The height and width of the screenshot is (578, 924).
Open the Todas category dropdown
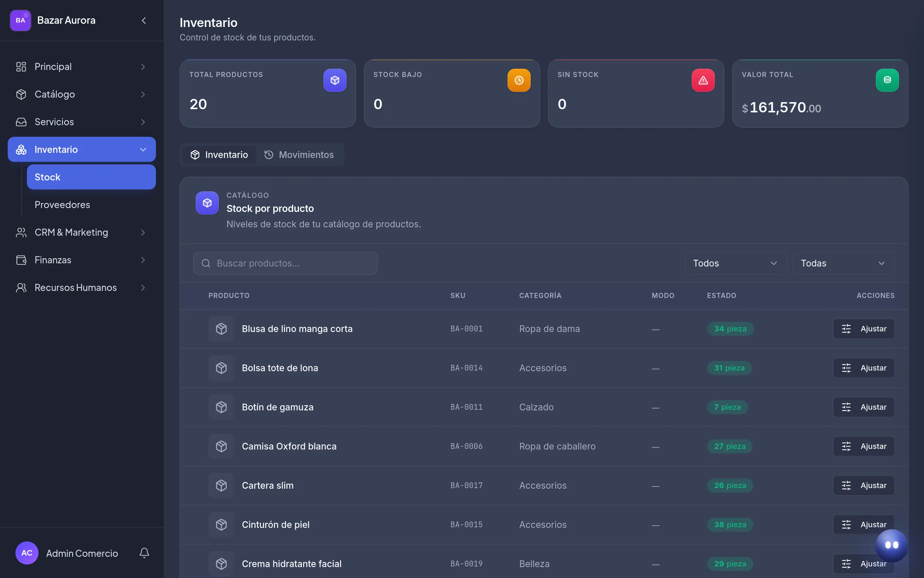tap(843, 263)
